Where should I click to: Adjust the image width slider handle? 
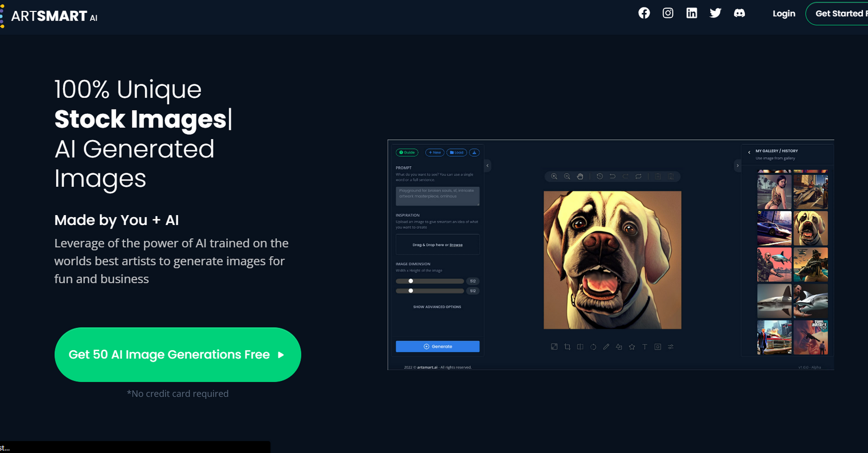tap(411, 281)
